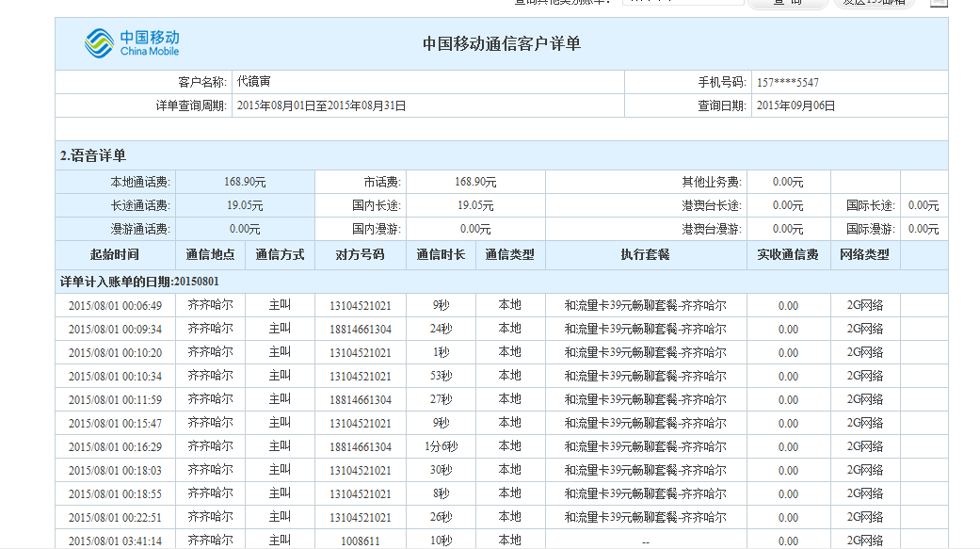This screenshot has width=980, height=549.
Task: Click the 执行套餐 column header
Action: pyautogui.click(x=646, y=254)
